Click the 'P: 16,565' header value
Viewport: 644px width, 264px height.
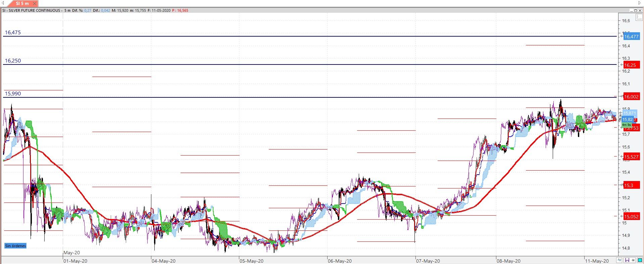(x=180, y=10)
